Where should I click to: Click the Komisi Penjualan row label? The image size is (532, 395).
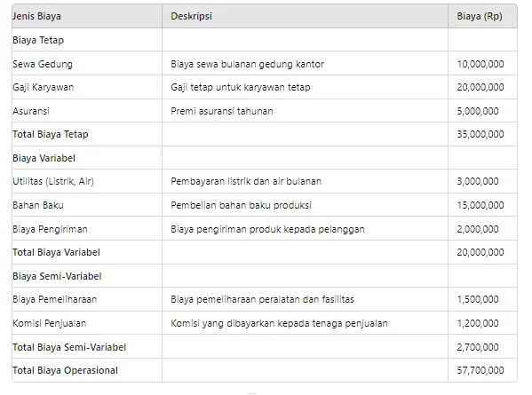[x=49, y=323]
